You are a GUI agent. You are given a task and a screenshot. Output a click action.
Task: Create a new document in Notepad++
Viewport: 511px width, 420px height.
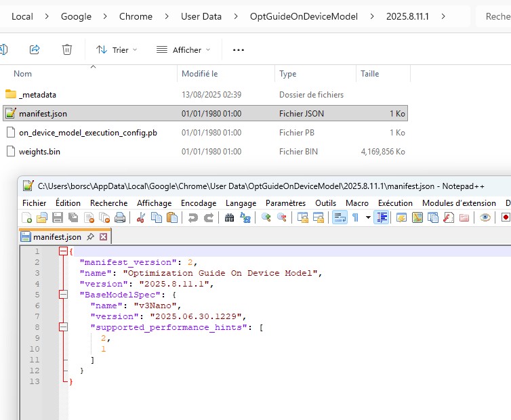(26, 217)
